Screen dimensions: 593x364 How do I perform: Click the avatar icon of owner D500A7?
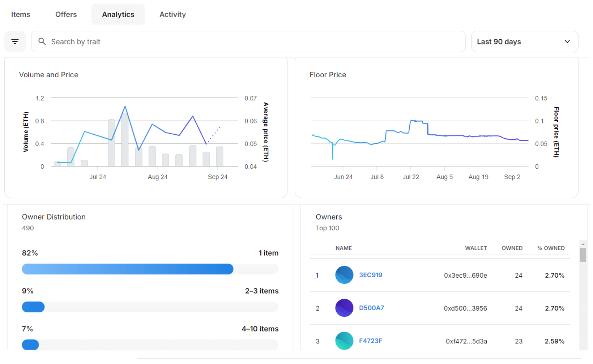pos(344,308)
